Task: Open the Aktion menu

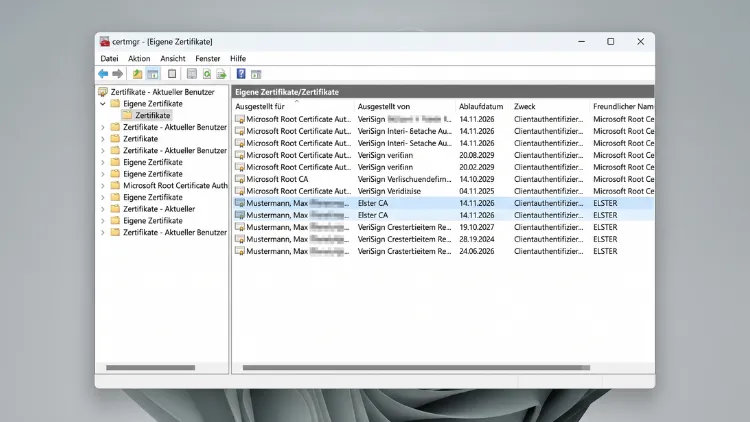Action: pos(139,58)
